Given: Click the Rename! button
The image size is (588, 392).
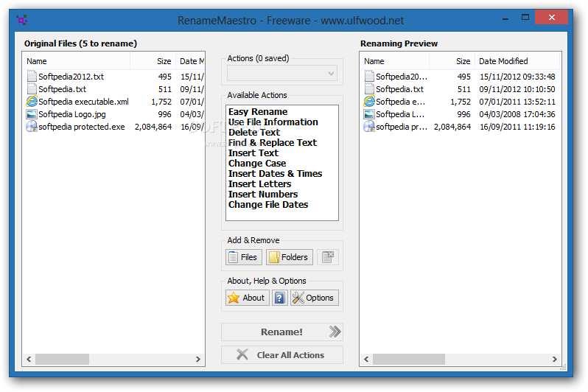Looking at the screenshot, I should pos(282,332).
